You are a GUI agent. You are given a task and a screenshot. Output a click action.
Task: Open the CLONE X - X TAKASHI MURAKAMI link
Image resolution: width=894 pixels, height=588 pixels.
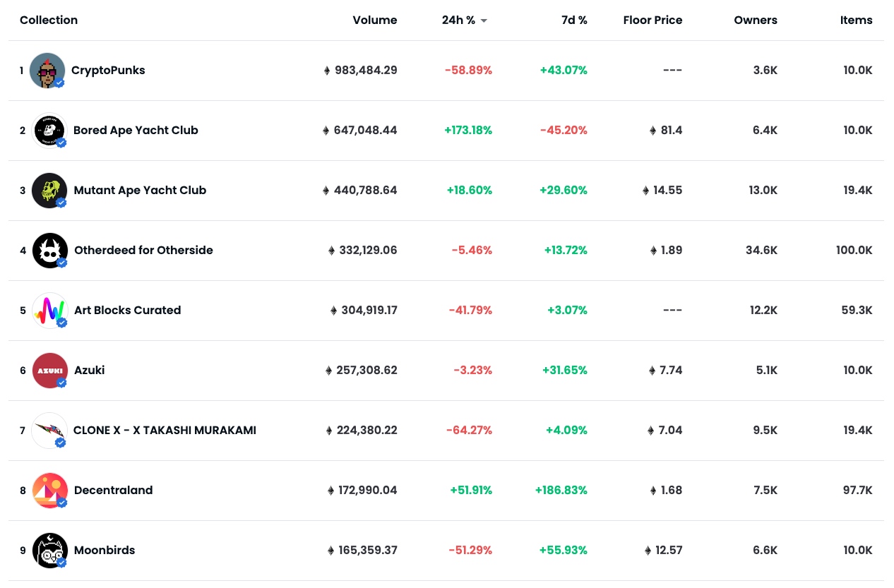[x=165, y=431]
